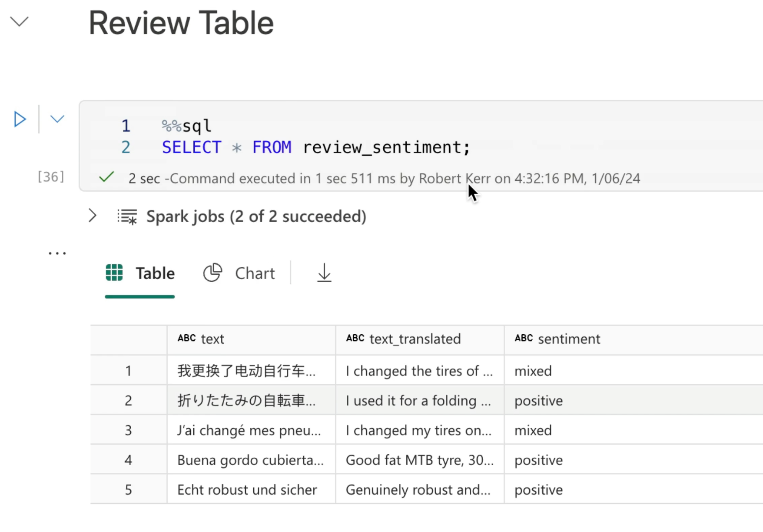Run the SQL cell with play button
The width and height of the screenshot is (763, 532).
coord(20,119)
